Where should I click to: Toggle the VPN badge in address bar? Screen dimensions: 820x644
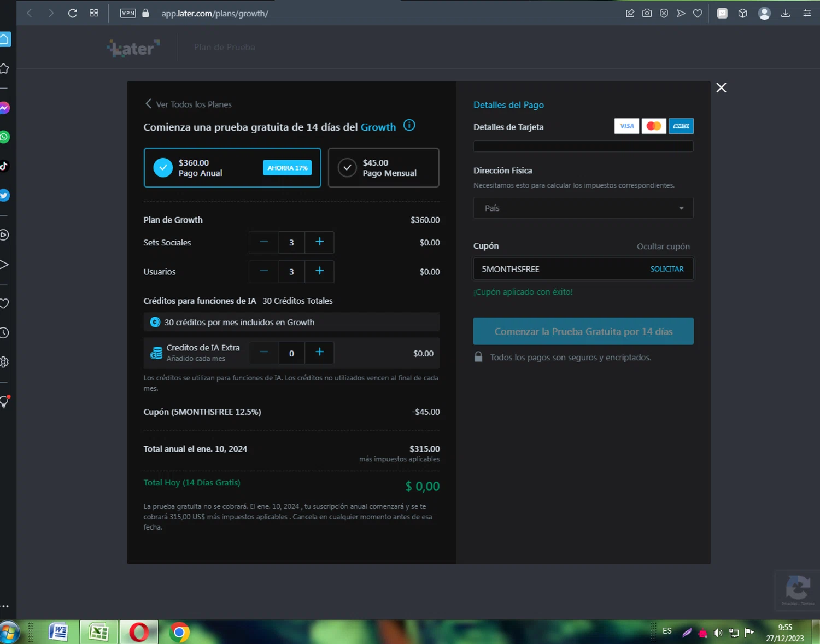(128, 13)
